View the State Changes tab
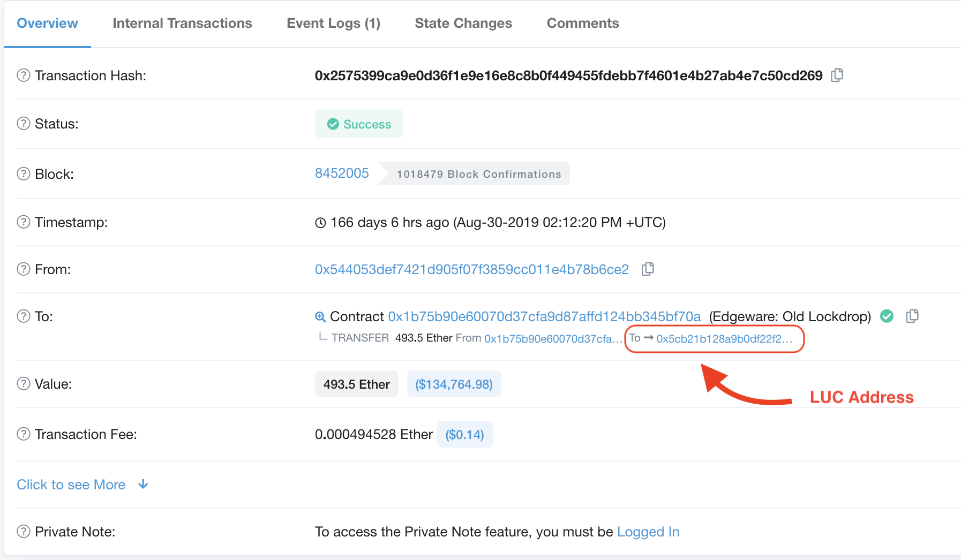The width and height of the screenshot is (961, 560). 463,23
